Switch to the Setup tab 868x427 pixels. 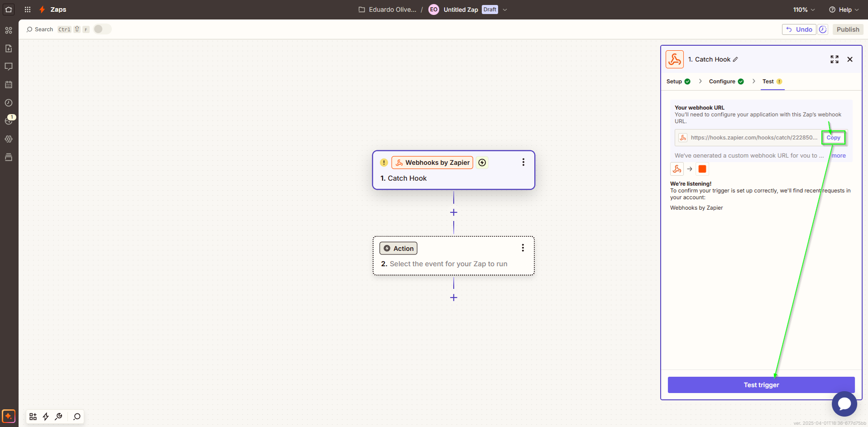coord(678,82)
